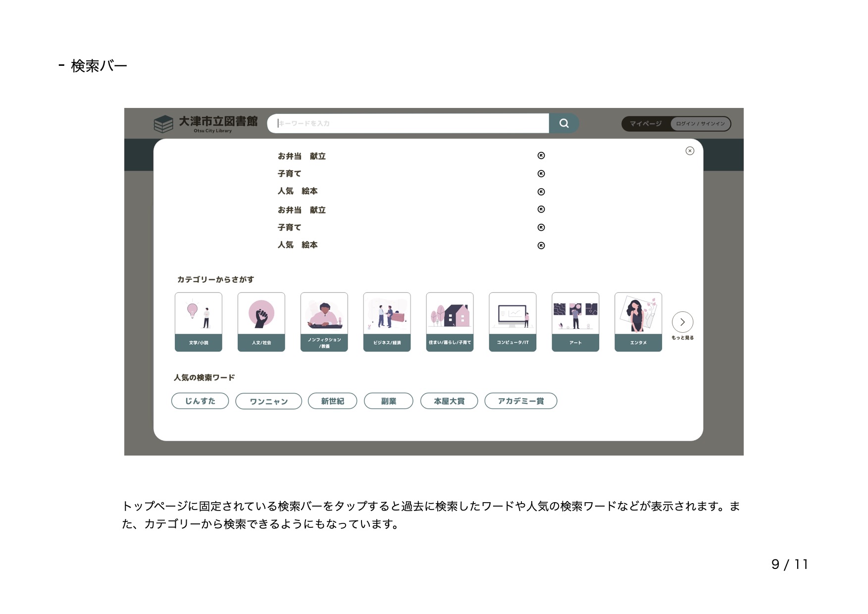Open マイページ from the header
868x614 pixels.
click(x=646, y=124)
